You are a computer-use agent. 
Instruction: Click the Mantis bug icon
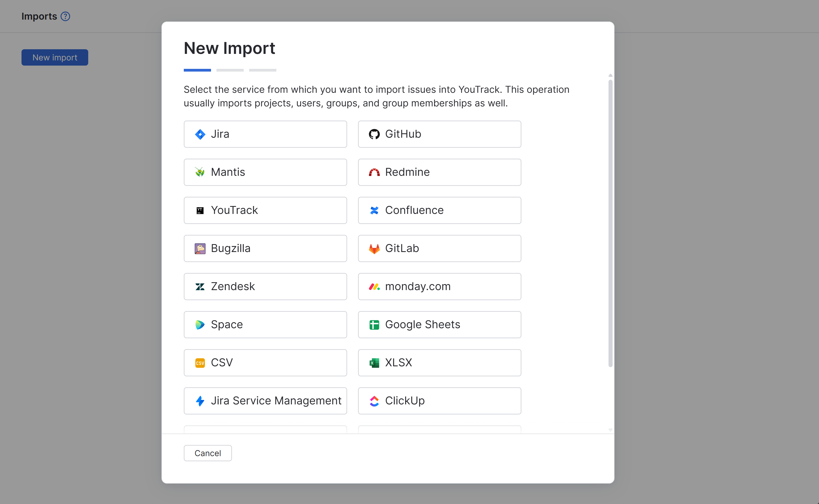pyautogui.click(x=200, y=172)
